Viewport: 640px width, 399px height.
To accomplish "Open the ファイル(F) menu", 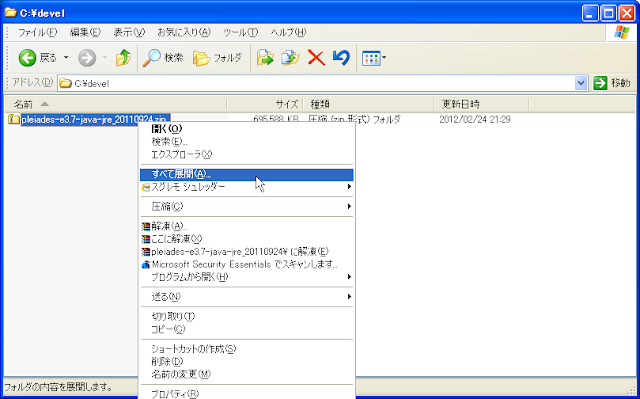I will (x=37, y=32).
